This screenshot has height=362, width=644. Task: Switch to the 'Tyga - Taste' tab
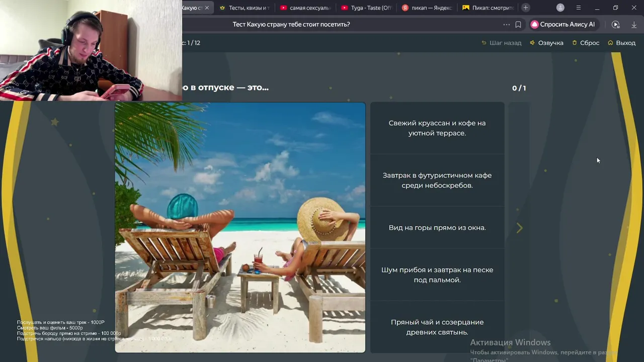pos(366,8)
